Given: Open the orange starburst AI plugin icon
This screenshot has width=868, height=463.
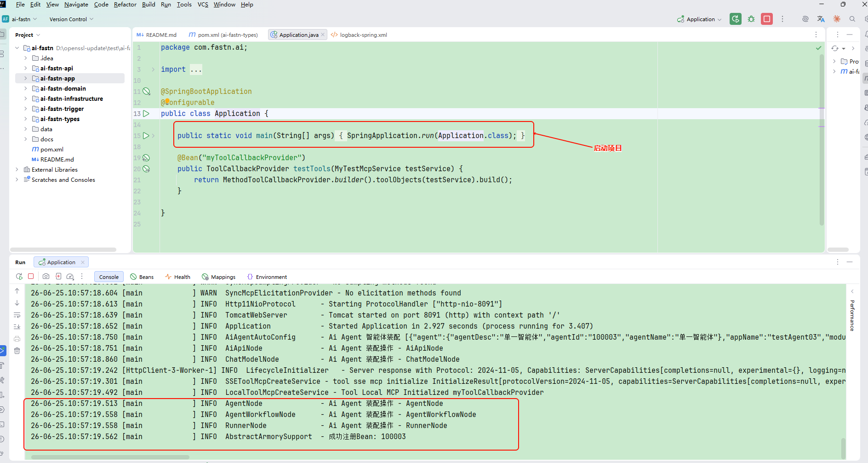Looking at the screenshot, I should (837, 19).
